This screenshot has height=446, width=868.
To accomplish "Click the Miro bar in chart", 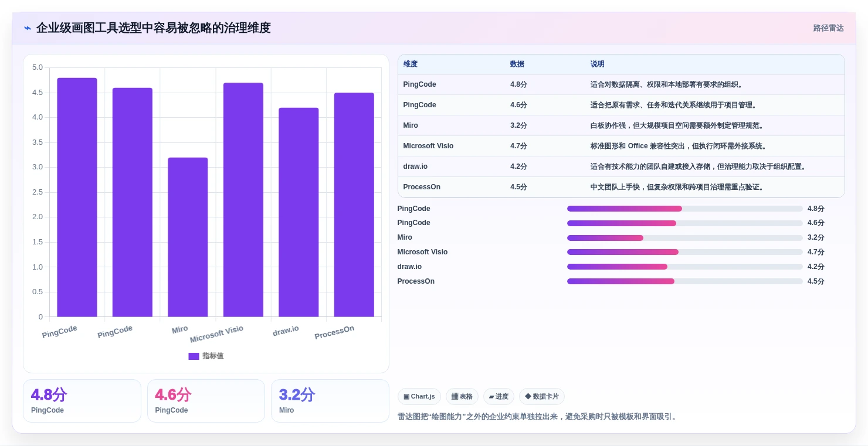I will pyautogui.click(x=188, y=237).
